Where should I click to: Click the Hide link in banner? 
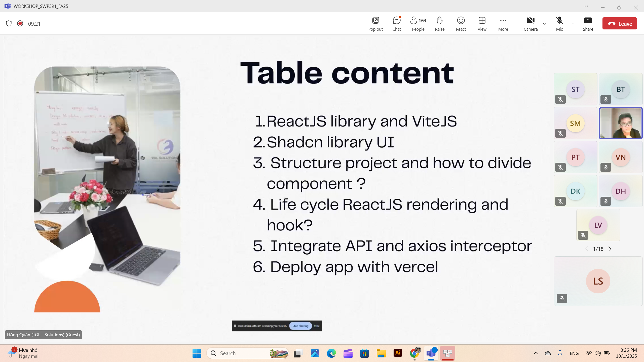tap(317, 326)
